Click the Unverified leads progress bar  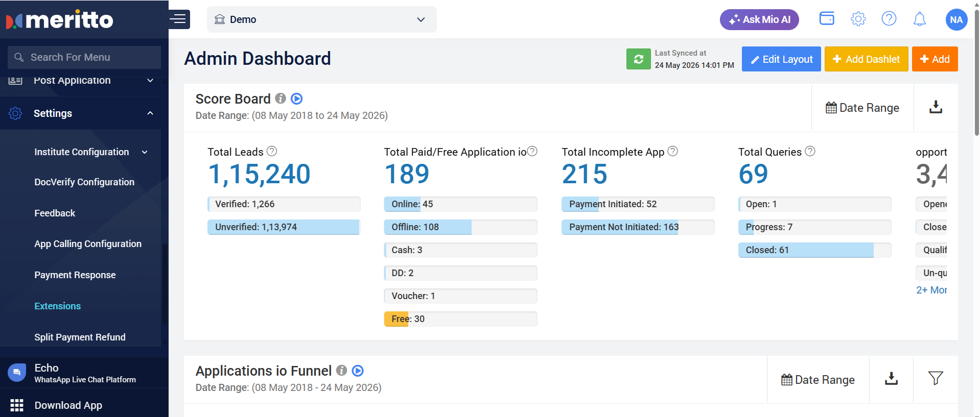pos(284,227)
